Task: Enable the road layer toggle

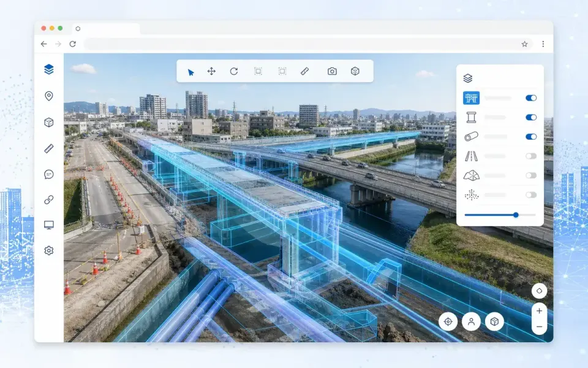Action: coord(531,156)
